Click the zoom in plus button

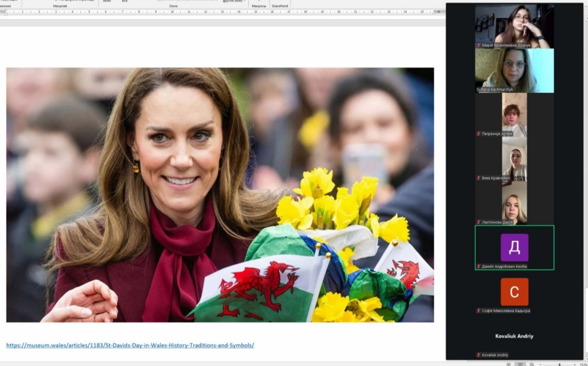[575, 365]
